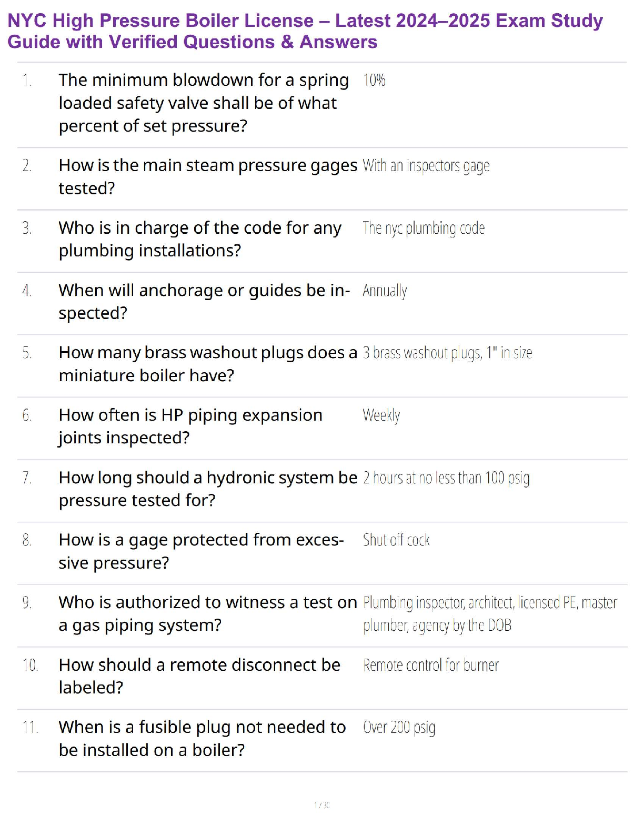Click the HP piping expansion joints question
The height and width of the screenshot is (834, 644).
pyautogui.click(x=190, y=426)
